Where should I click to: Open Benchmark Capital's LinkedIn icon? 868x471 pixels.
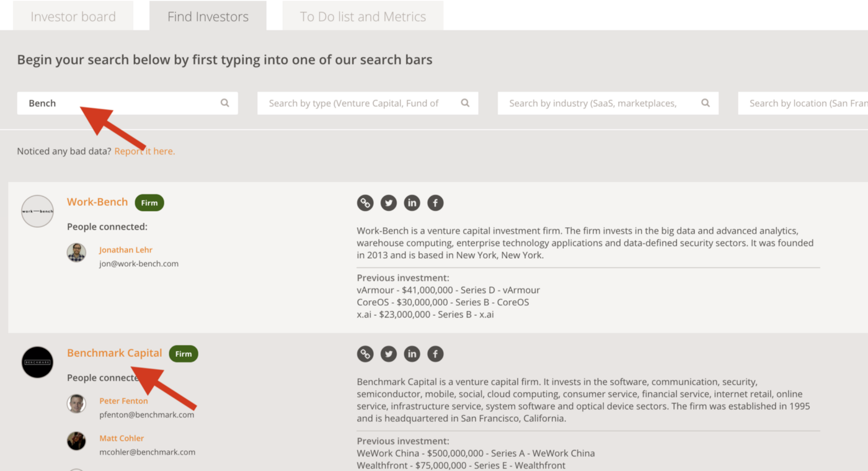[x=412, y=354]
